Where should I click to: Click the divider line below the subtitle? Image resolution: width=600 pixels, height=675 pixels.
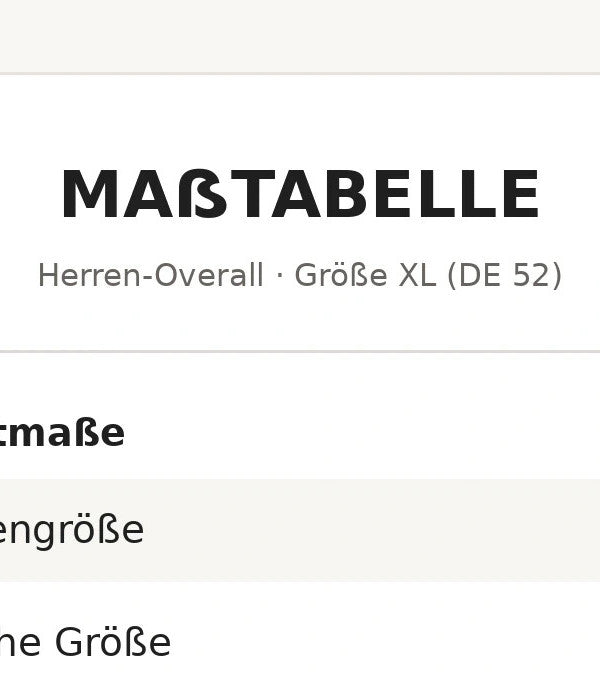tap(300, 352)
